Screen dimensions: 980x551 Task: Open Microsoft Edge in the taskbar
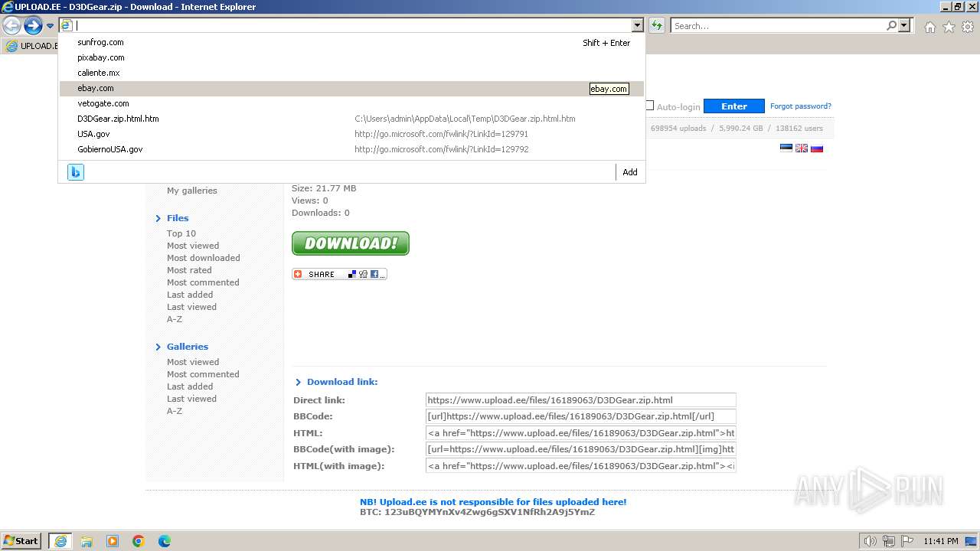165,541
